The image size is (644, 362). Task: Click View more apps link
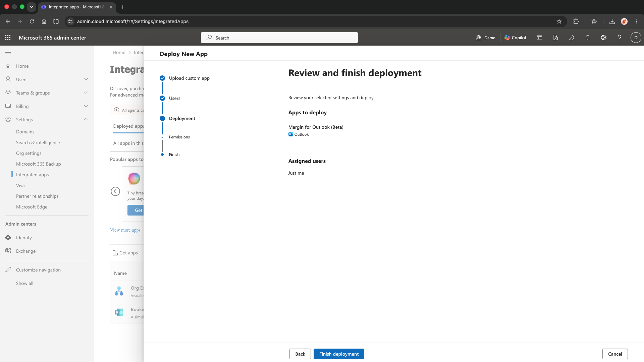point(125,230)
